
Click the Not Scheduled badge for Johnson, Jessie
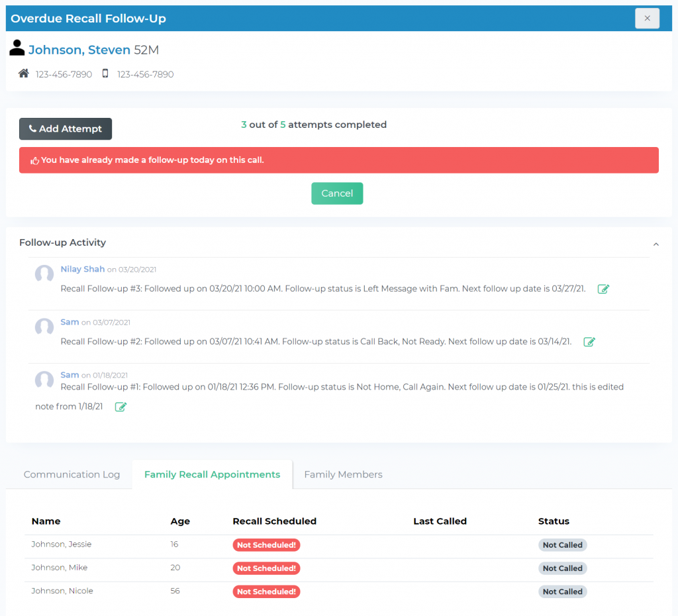[266, 544]
